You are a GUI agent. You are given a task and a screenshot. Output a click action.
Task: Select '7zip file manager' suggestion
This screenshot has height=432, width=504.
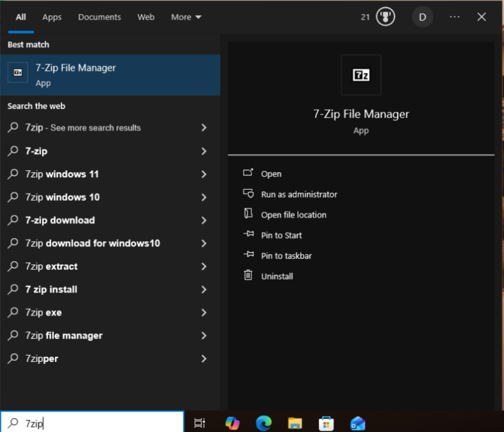click(110, 336)
